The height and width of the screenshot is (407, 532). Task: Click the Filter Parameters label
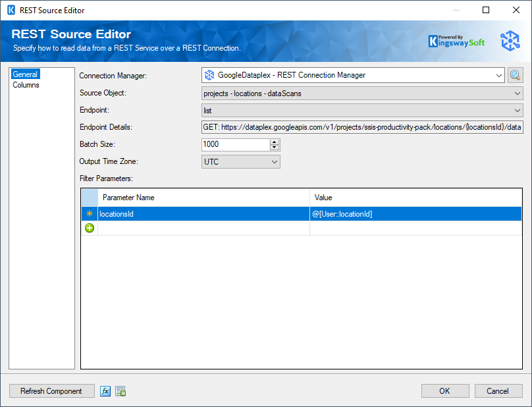106,178
